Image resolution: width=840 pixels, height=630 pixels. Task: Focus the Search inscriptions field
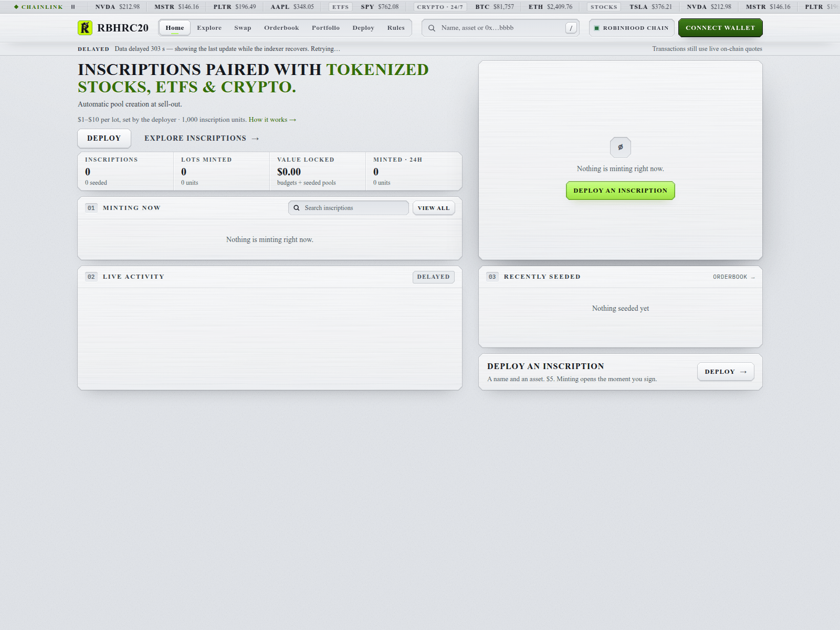click(349, 208)
